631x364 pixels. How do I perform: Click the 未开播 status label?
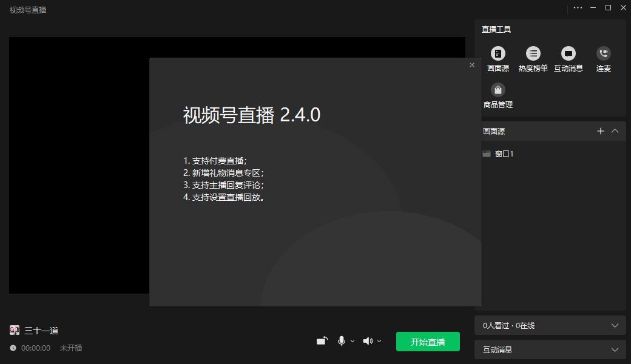tap(71, 348)
